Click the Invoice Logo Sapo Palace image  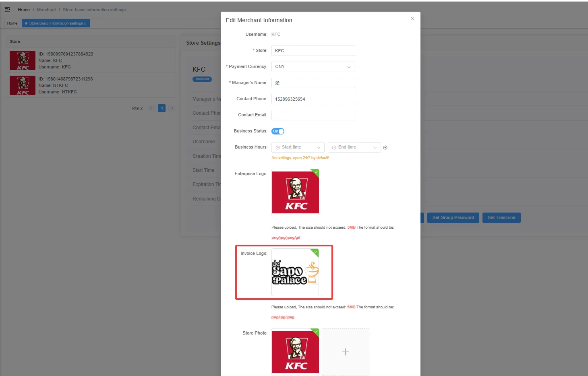tap(295, 272)
